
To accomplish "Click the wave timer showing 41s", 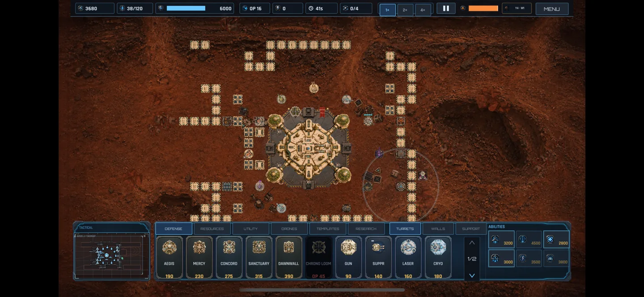I will (x=322, y=9).
